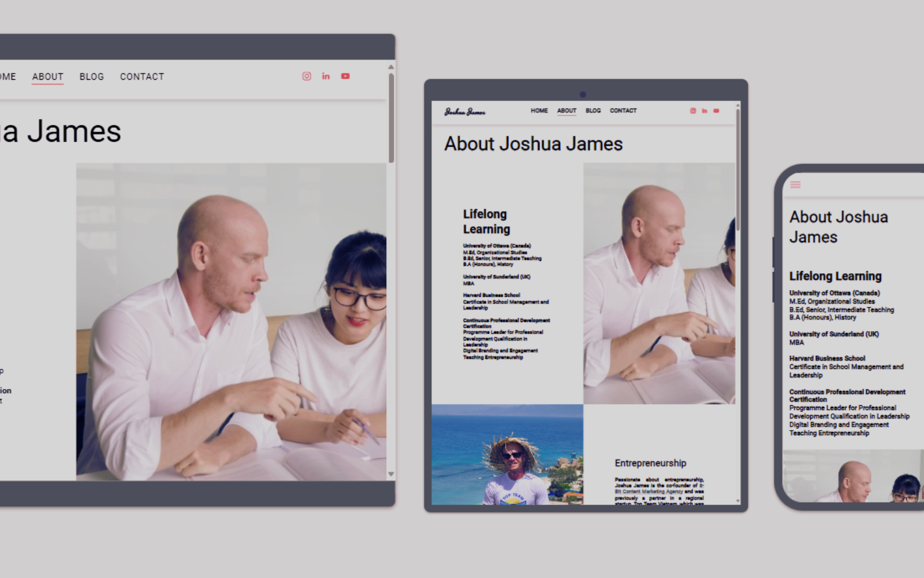Click the Joshua James logo in the tablet preview

pyautogui.click(x=465, y=112)
